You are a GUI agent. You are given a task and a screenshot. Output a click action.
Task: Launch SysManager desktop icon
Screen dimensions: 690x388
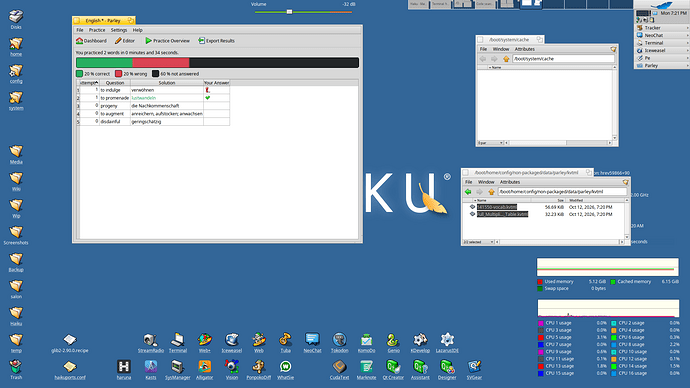178,370
